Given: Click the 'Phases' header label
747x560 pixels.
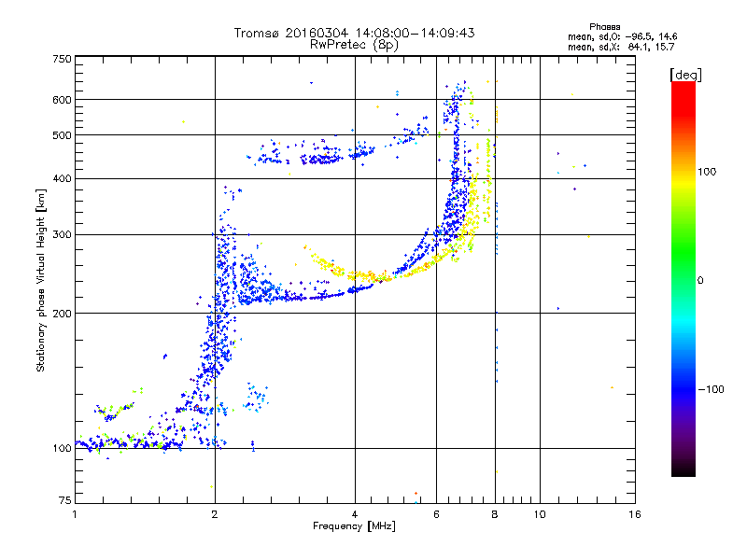Looking at the screenshot, I should (604, 27).
